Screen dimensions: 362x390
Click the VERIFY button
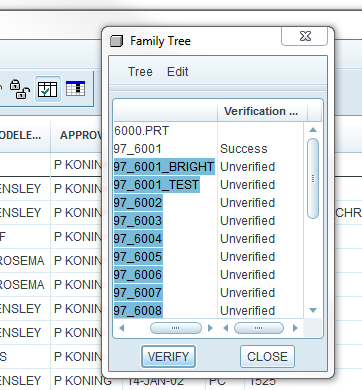[x=168, y=357]
